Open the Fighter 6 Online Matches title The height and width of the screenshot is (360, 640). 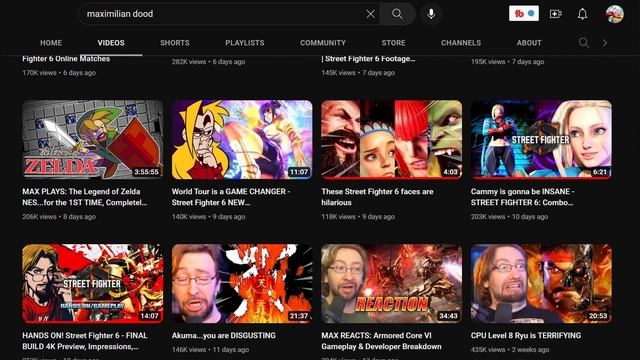coord(66,59)
